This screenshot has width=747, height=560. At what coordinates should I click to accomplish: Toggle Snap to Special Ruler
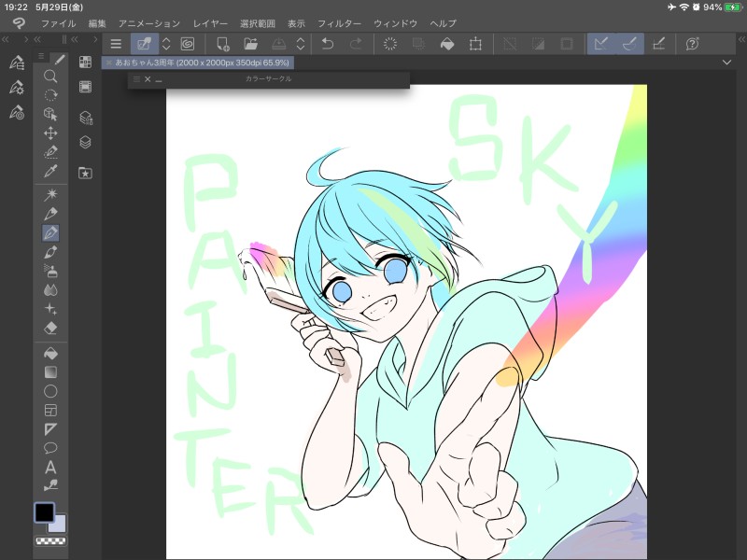point(629,44)
